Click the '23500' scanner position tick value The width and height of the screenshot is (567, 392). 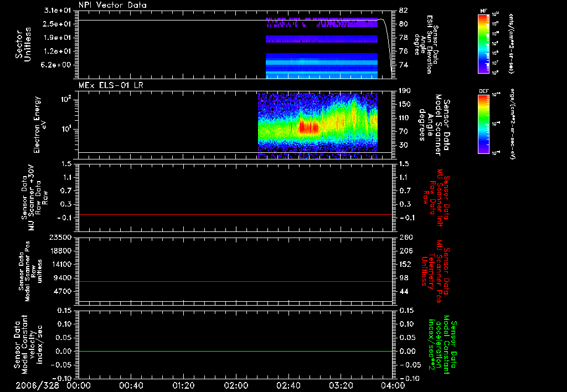click(x=61, y=238)
